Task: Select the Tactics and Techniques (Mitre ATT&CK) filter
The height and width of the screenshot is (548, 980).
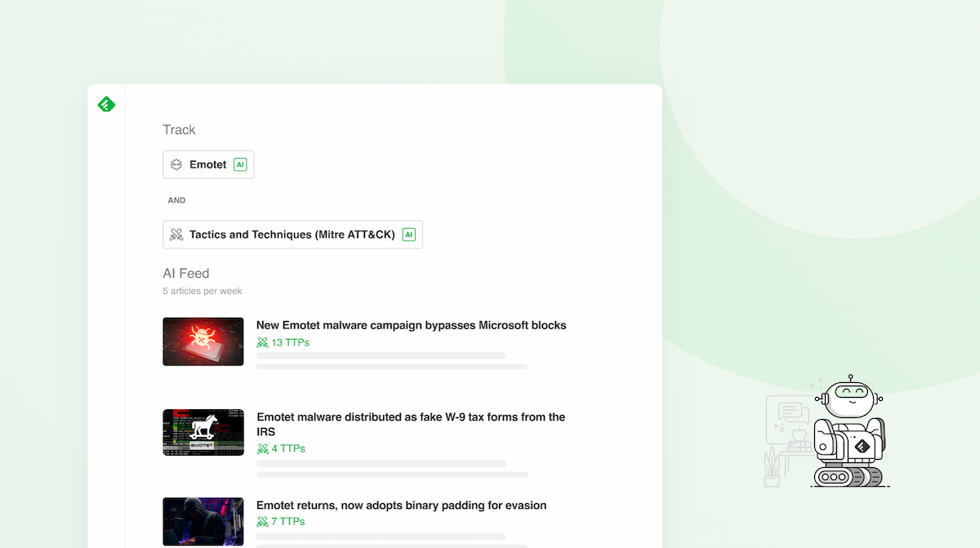Action: tap(292, 234)
